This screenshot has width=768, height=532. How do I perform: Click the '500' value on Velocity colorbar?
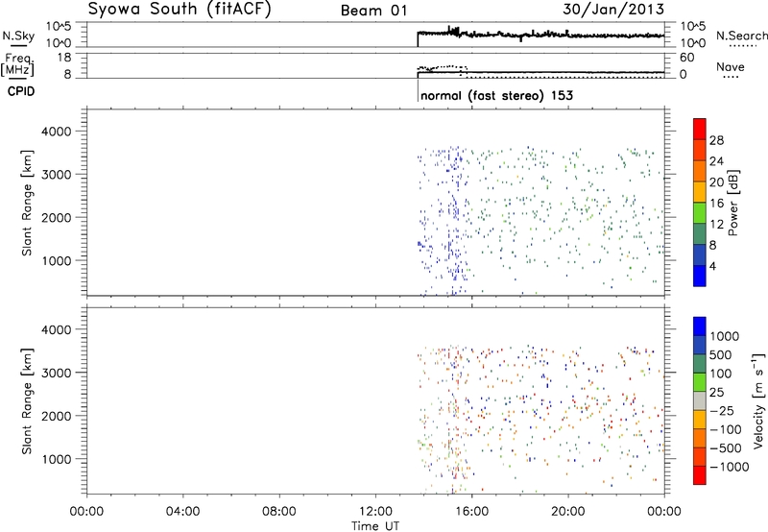click(721, 355)
